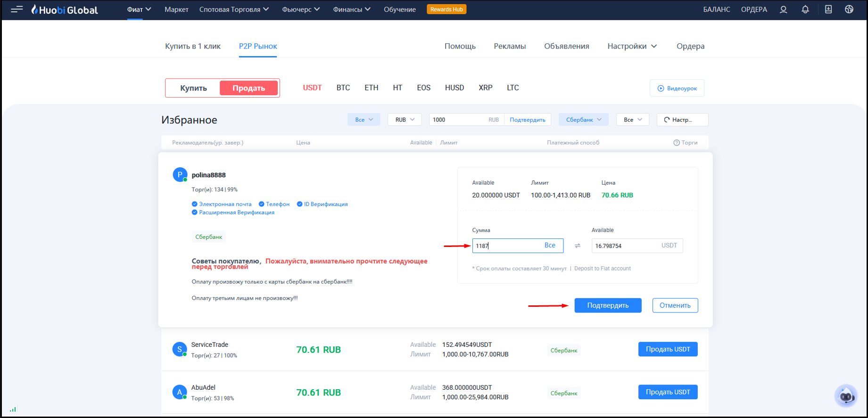Image resolution: width=868 pixels, height=418 pixels.
Task: Select the EOS coin tab
Action: point(424,88)
